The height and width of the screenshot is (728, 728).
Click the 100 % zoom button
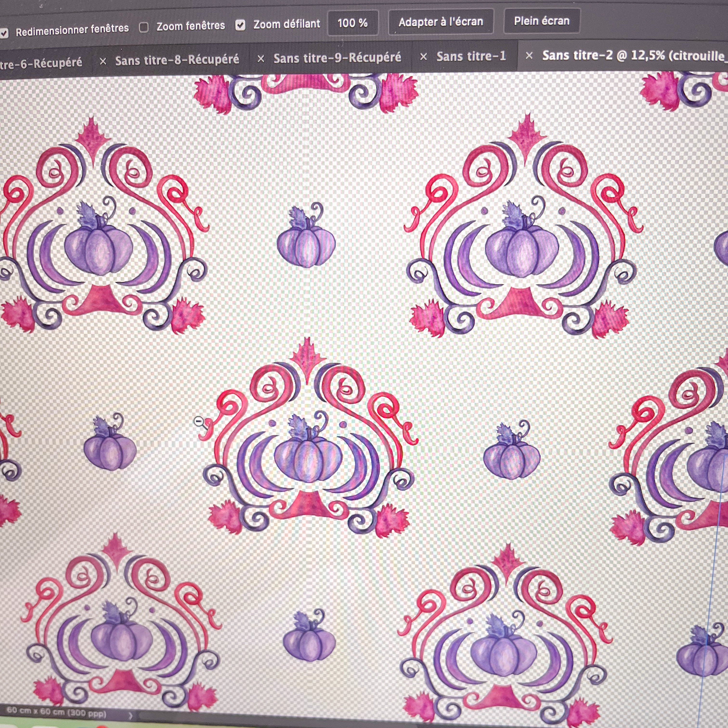pos(352,23)
